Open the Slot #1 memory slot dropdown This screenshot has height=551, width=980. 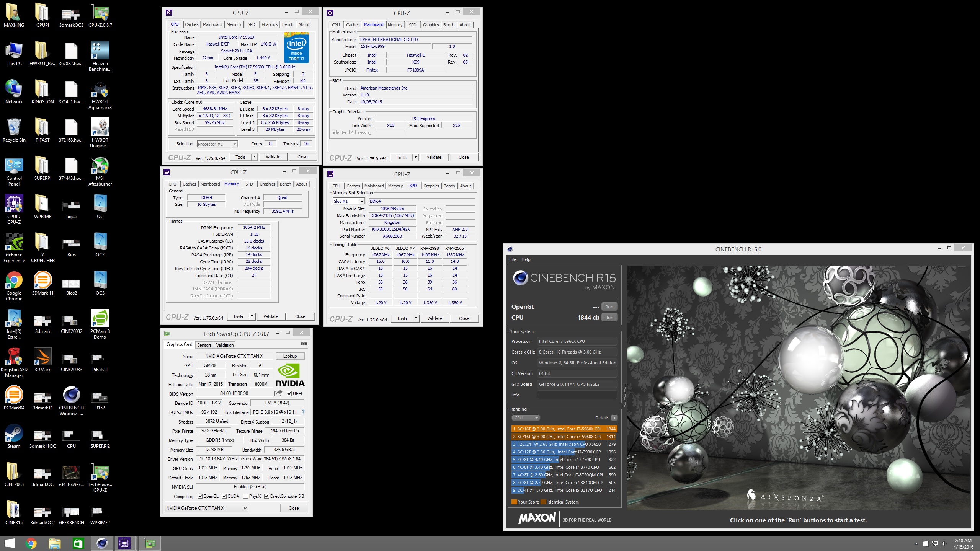click(348, 201)
